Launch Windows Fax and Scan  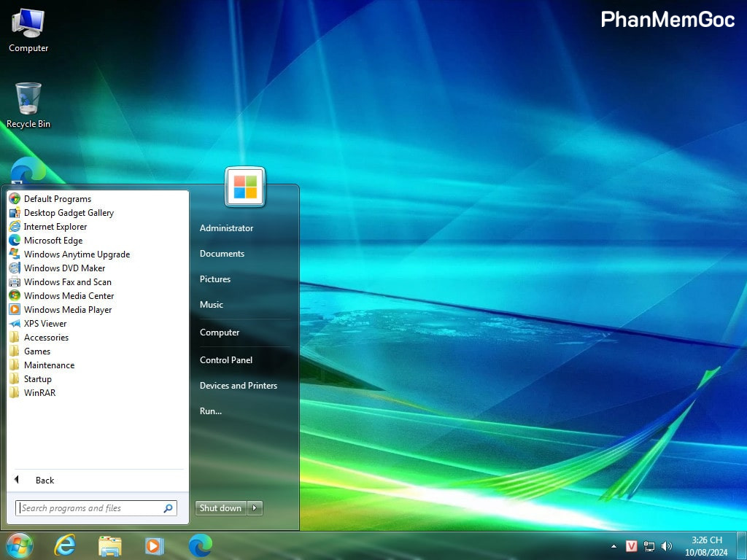coord(67,282)
